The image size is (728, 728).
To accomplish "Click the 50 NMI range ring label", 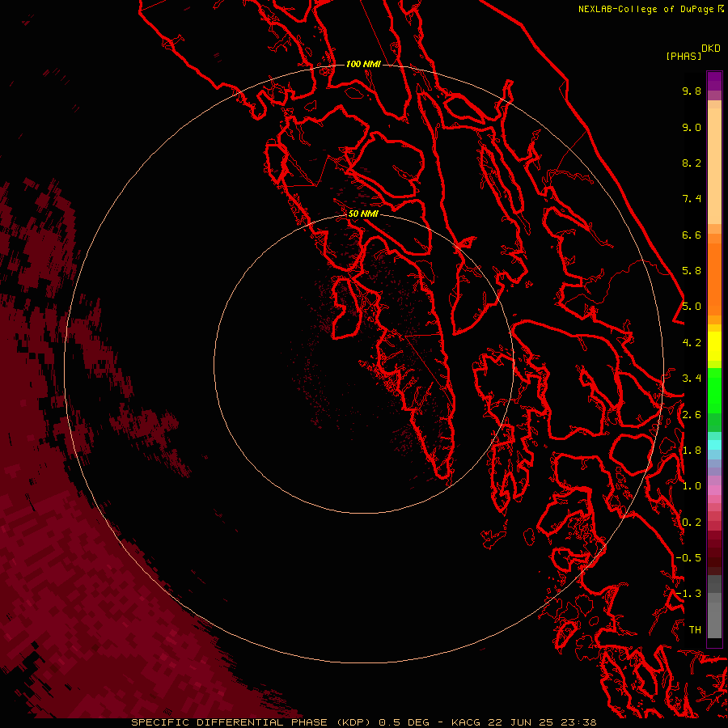I will click(x=363, y=214).
